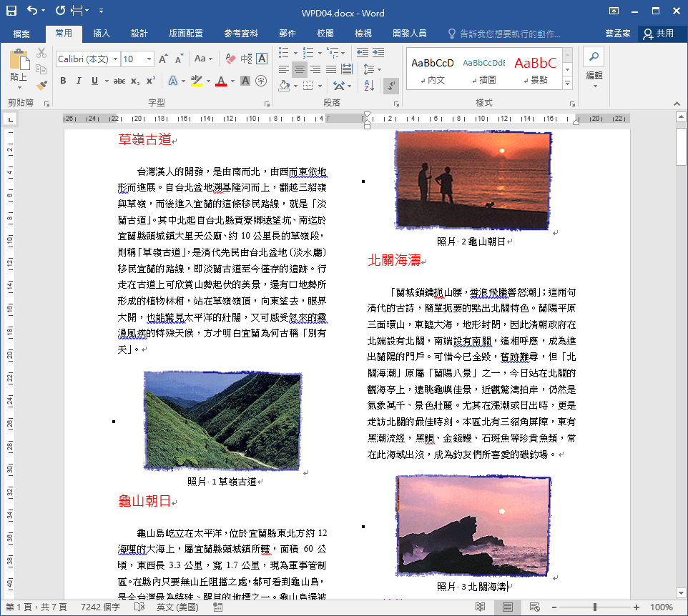Click the zoom out minus button
This screenshot has width=688, height=616.
click(554, 607)
